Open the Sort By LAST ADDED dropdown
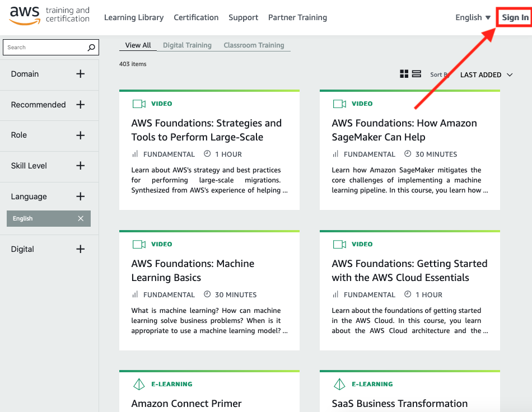 (485, 74)
